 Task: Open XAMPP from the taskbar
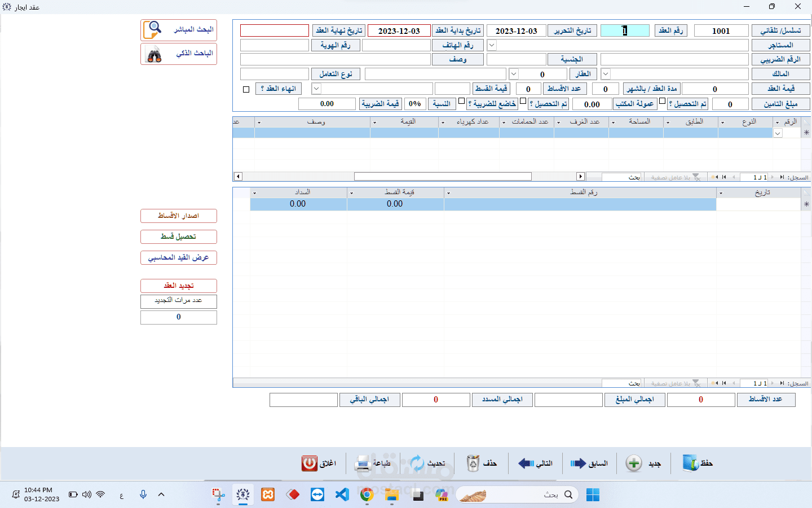268,495
